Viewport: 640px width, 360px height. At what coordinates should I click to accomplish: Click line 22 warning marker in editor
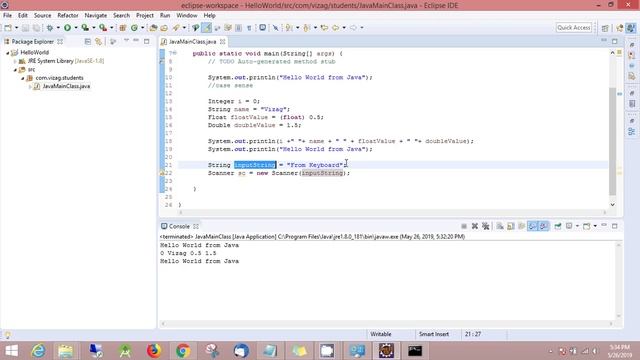[x=162, y=173]
